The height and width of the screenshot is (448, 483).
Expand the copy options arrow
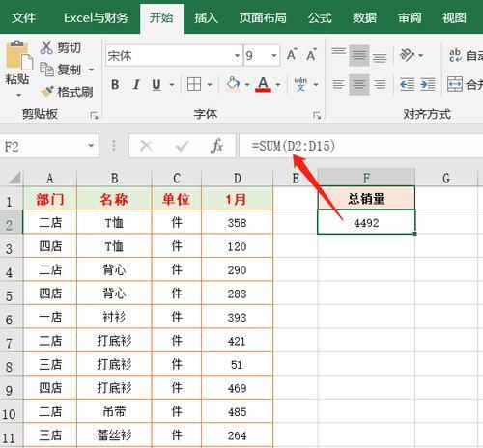coord(91,70)
